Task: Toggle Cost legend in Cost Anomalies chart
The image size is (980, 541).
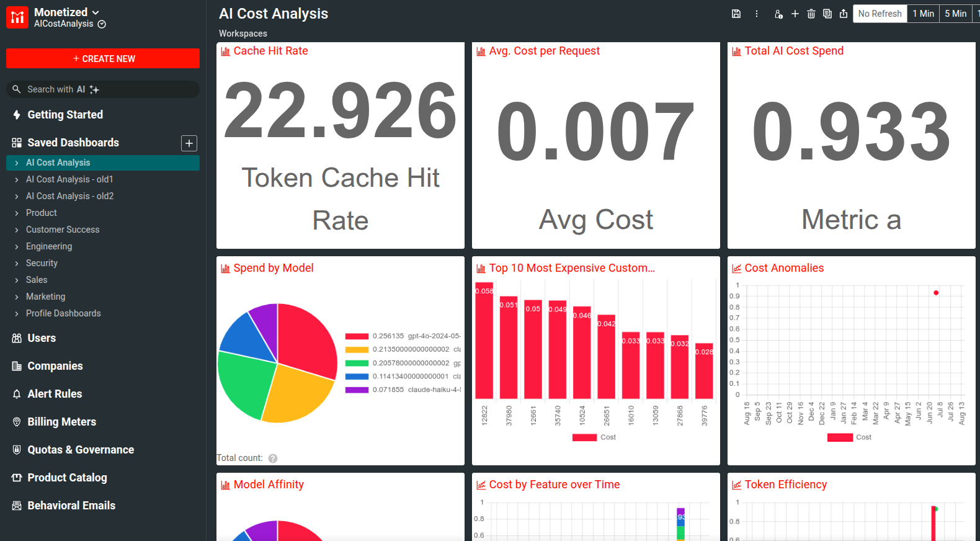Action: point(850,437)
